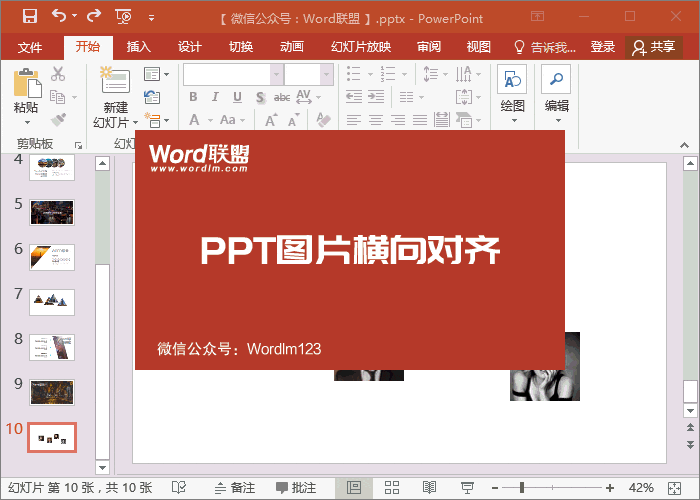Open Customize Quick Access Toolbar arrow
Viewport: 700px width, 500px height.
point(151,18)
